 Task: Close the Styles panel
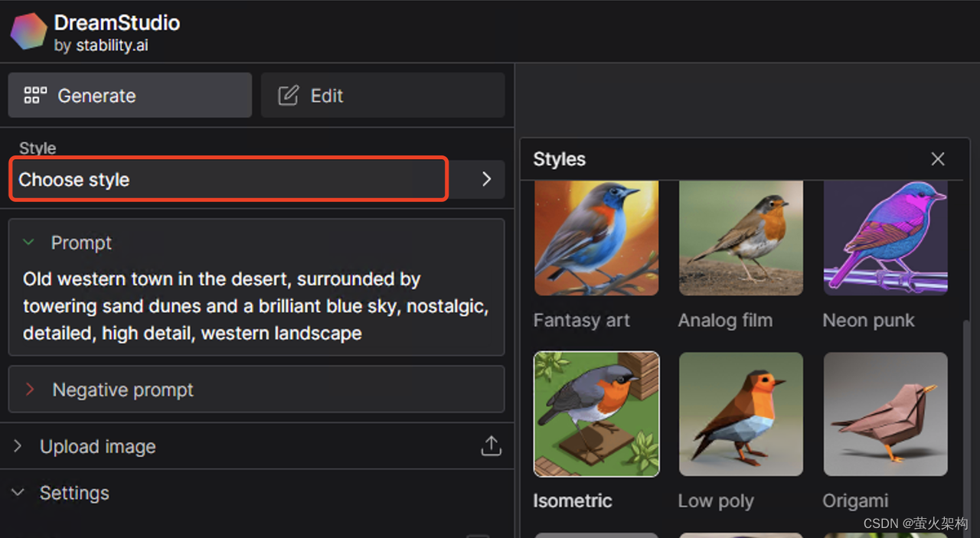tap(938, 159)
